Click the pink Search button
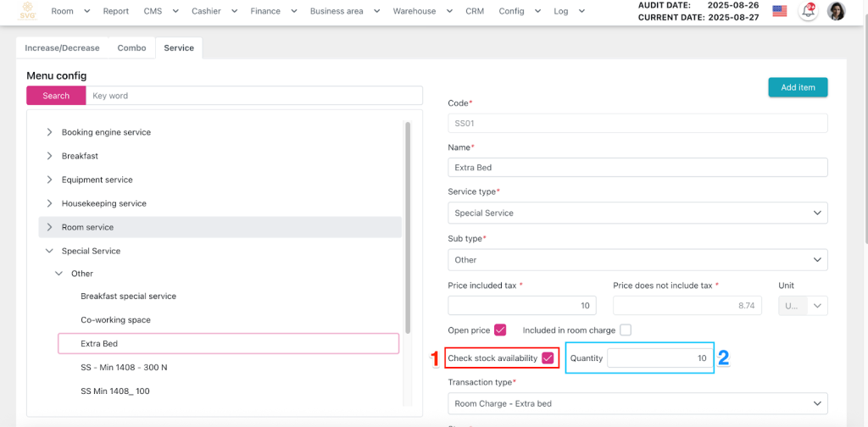The image size is (868, 427). pyautogui.click(x=56, y=96)
